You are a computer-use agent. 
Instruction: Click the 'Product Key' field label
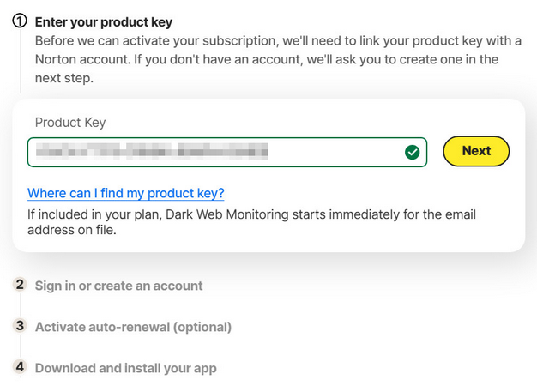click(70, 124)
